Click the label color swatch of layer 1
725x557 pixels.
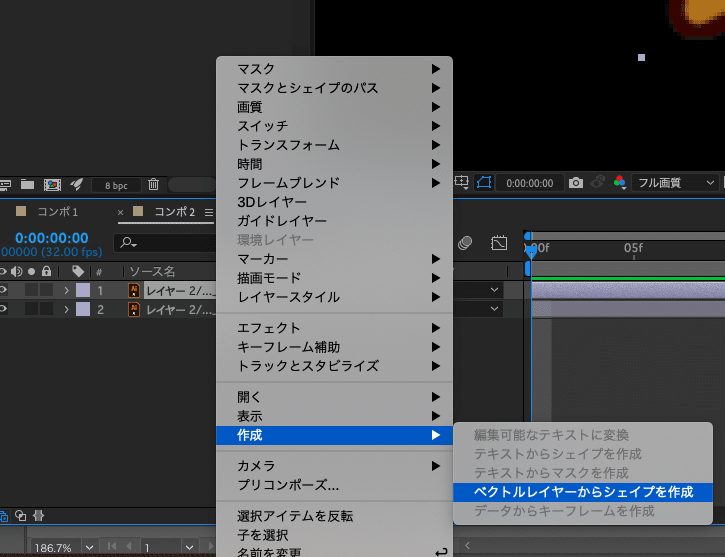[x=83, y=290]
